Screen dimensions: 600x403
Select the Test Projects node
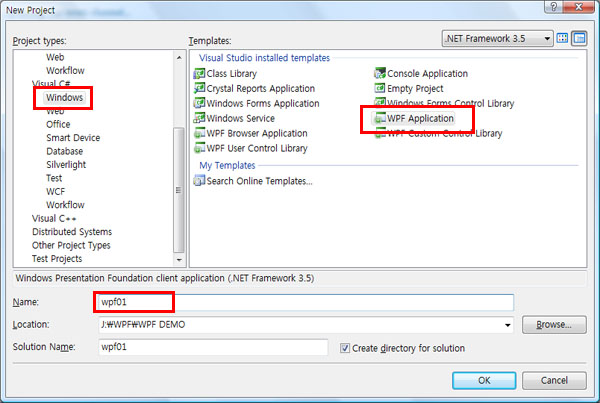(x=57, y=259)
